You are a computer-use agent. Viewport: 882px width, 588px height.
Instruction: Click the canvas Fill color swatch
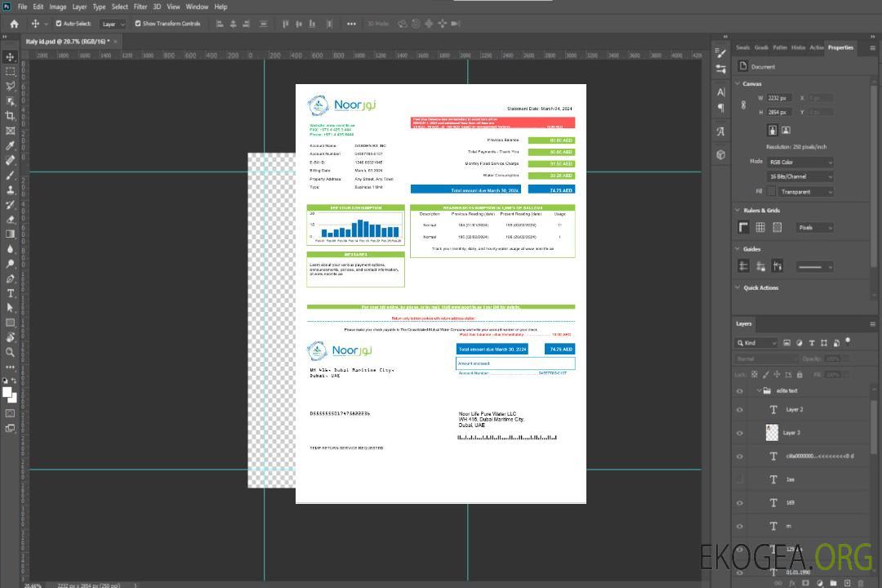click(771, 192)
